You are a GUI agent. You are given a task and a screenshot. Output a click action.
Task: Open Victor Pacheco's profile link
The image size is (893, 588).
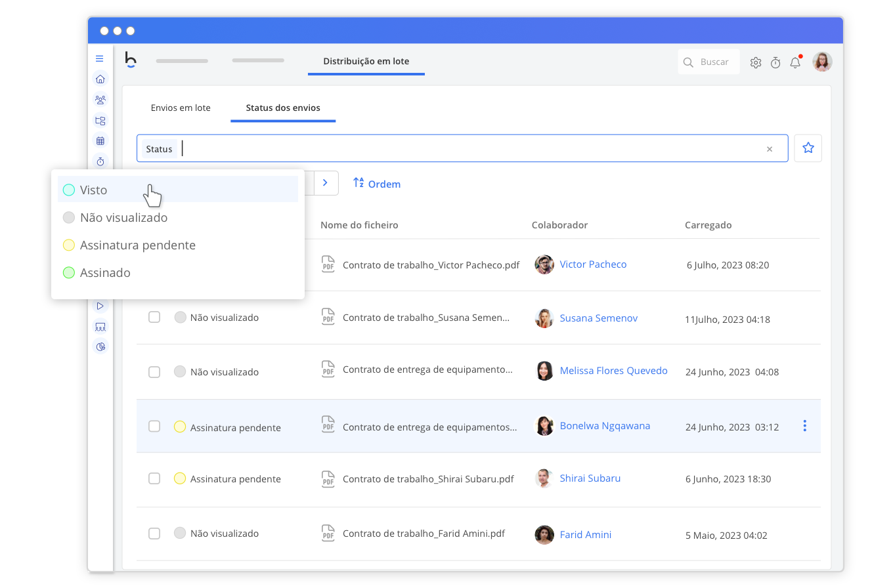[x=593, y=264]
